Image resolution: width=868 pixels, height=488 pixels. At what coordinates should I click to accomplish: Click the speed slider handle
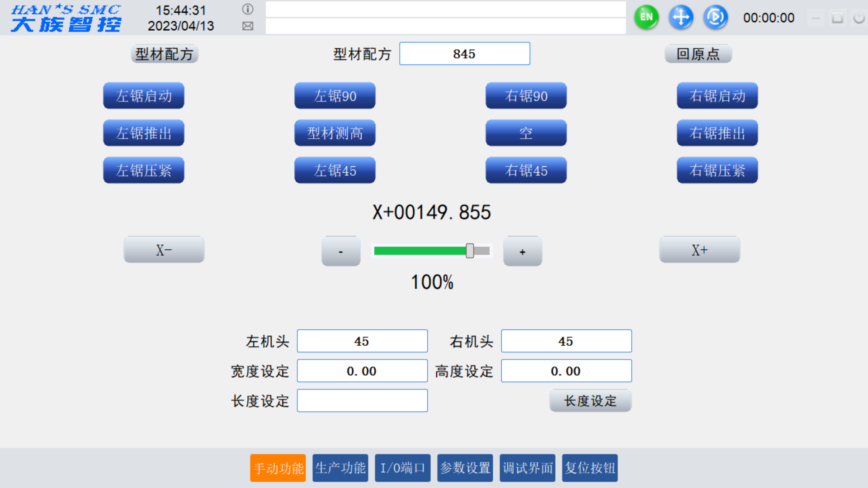click(470, 251)
